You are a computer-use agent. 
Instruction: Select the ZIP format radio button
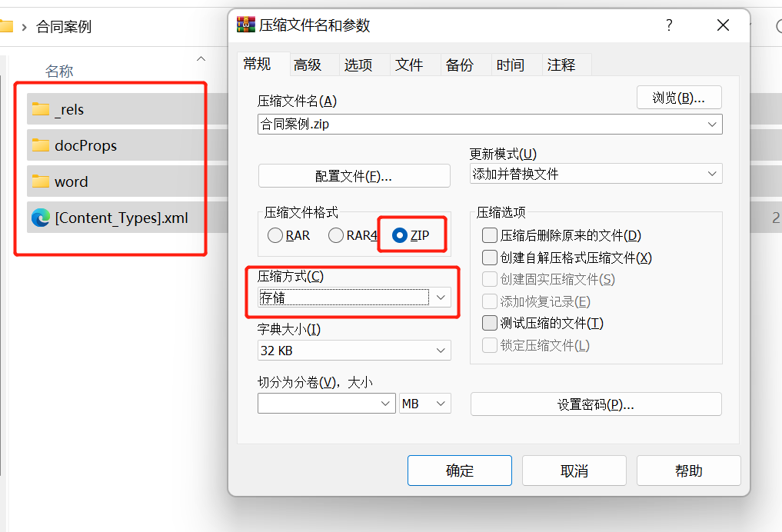[400, 235]
